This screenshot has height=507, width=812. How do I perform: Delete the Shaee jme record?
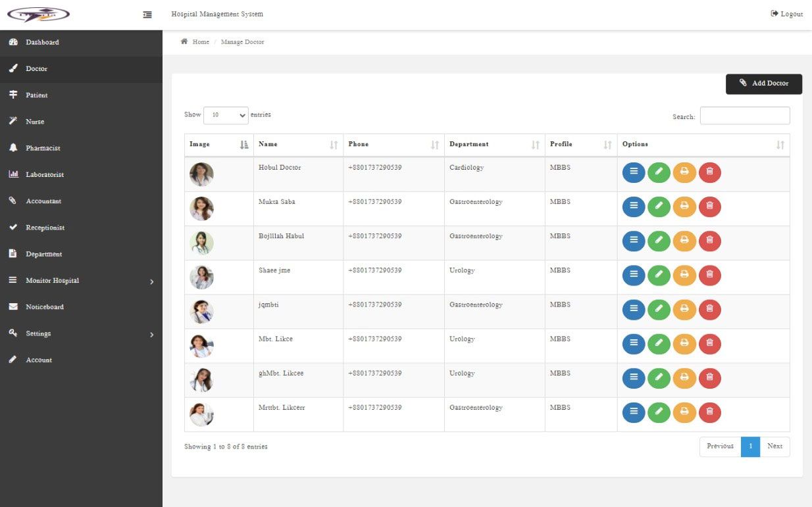coord(709,275)
